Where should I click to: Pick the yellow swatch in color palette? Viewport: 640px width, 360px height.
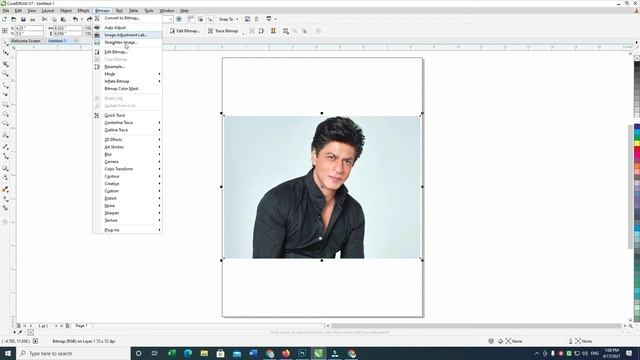coord(637,143)
